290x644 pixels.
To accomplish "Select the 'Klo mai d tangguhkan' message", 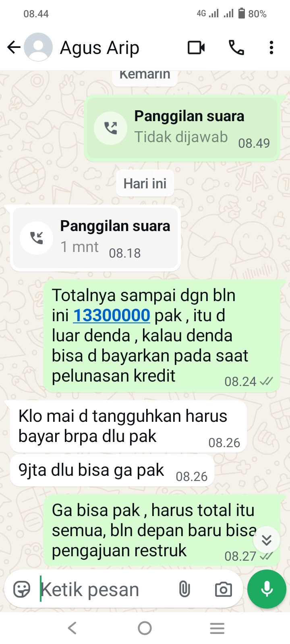I will pyautogui.click(x=128, y=427).
